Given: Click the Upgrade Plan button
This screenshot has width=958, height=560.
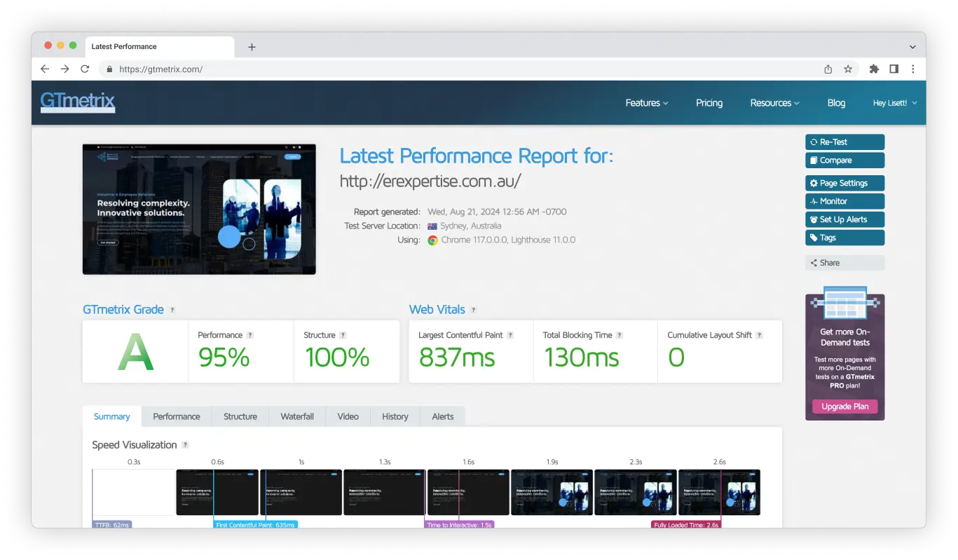Looking at the screenshot, I should [844, 407].
